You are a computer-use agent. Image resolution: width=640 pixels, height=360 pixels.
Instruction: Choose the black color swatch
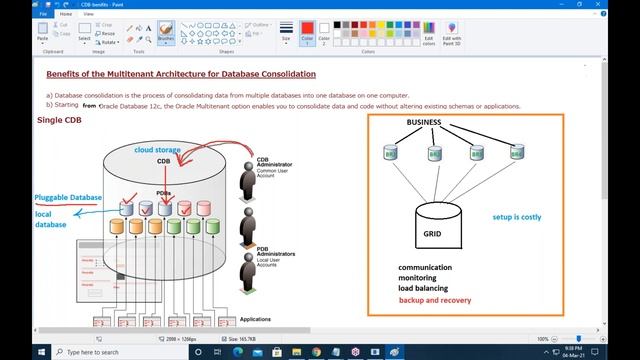point(337,25)
